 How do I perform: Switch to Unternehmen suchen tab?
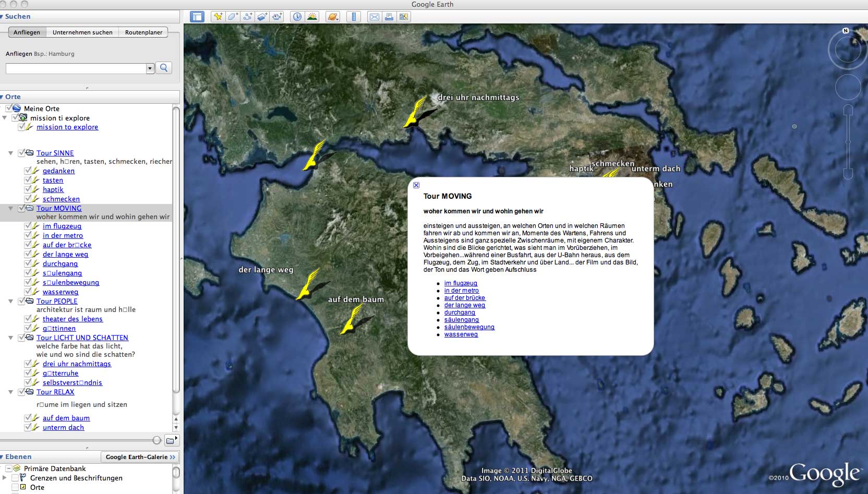point(82,32)
